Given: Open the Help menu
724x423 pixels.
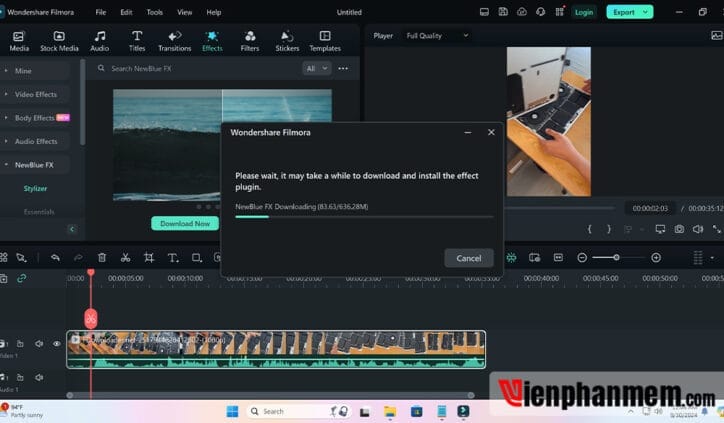Looking at the screenshot, I should [214, 12].
